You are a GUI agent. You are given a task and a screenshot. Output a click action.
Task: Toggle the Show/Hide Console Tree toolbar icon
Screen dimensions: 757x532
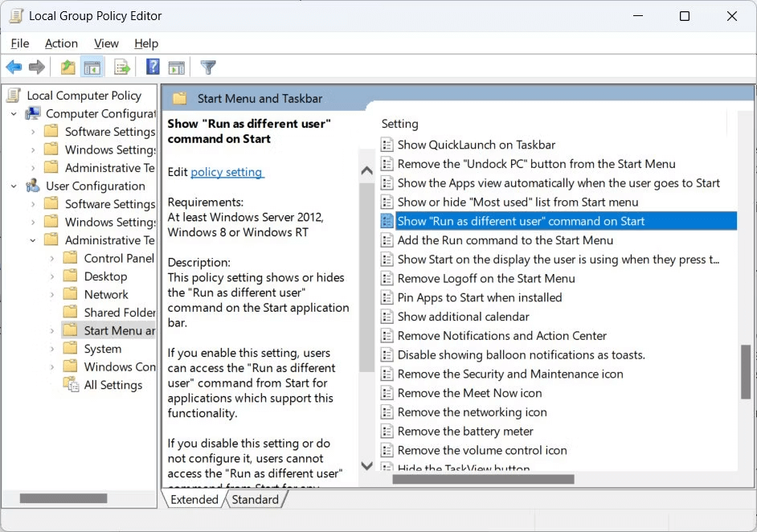coord(92,67)
